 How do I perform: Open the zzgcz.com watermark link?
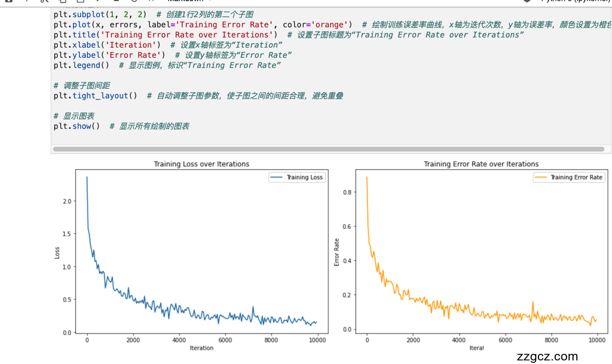[x=547, y=357]
